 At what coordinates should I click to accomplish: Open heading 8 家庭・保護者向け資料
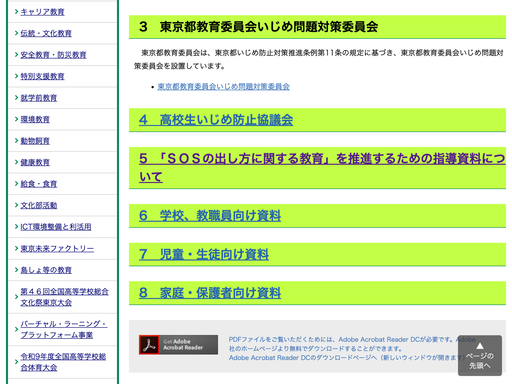pyautogui.click(x=210, y=293)
